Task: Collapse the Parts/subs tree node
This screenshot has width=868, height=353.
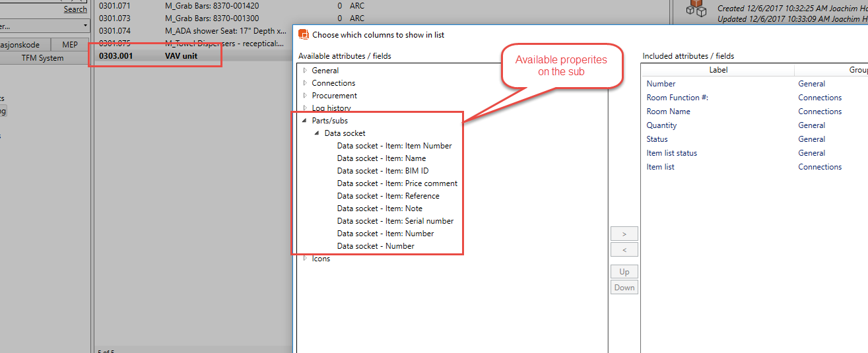Action: tap(305, 121)
